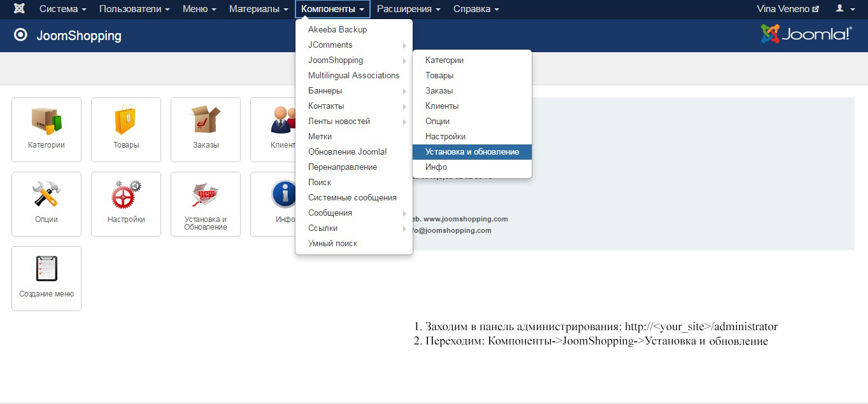Open the Справка menu
This screenshot has height=404, width=868.
tap(476, 9)
